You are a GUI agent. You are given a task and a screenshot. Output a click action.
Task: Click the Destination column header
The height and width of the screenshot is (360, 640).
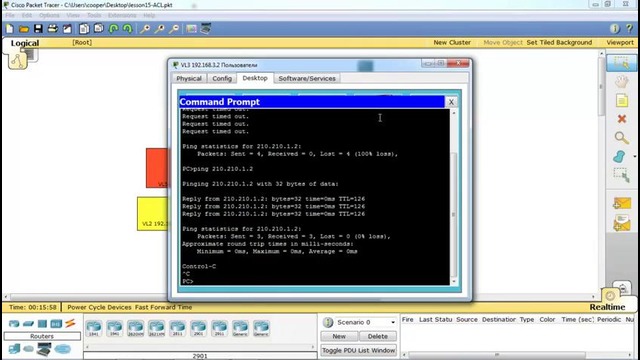click(x=499, y=320)
